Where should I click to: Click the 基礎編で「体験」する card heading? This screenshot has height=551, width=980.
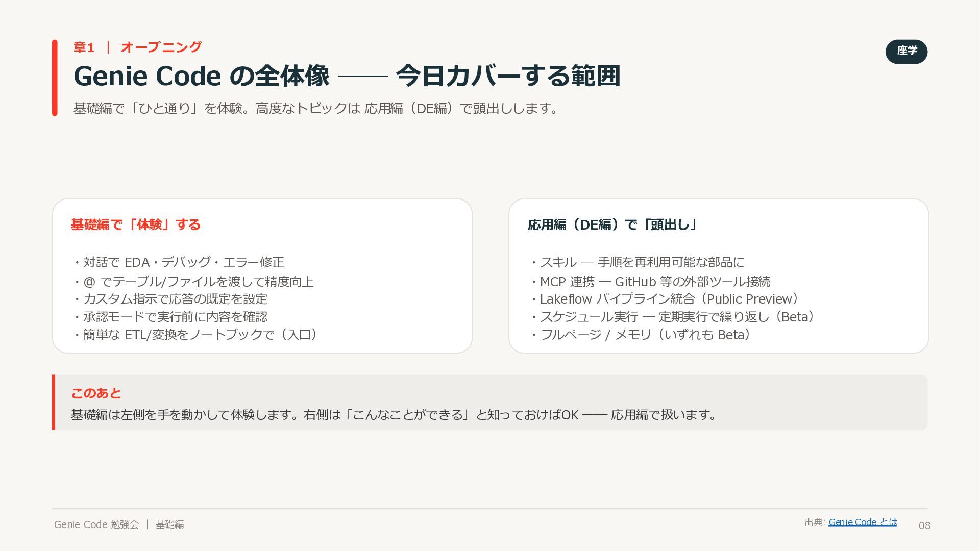pyautogui.click(x=136, y=224)
